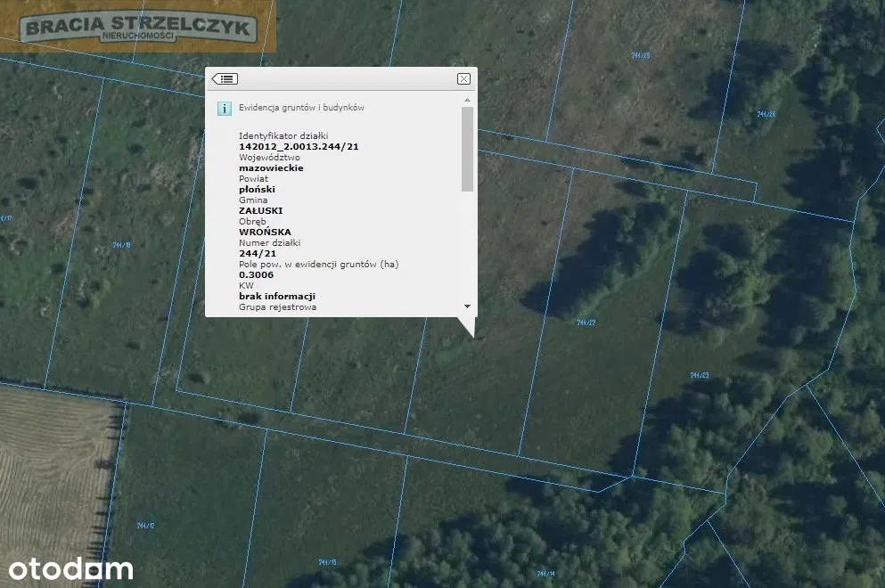This screenshot has height=588, width=885.
Task: Select parcel 244/22 on the map
Action: click(586, 323)
